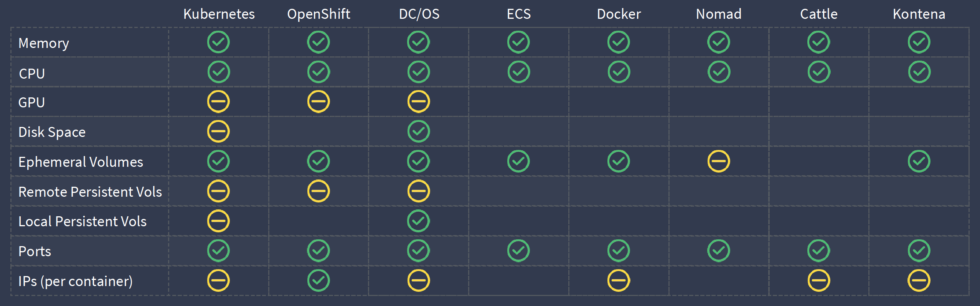Click the OpenShift Remote Persistent Vols partial icon

[x=318, y=191]
